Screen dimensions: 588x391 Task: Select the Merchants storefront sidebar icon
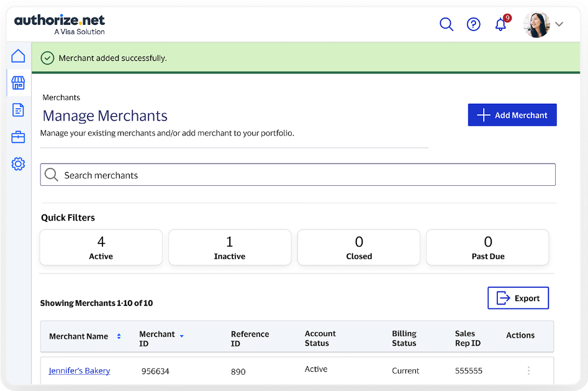18,83
